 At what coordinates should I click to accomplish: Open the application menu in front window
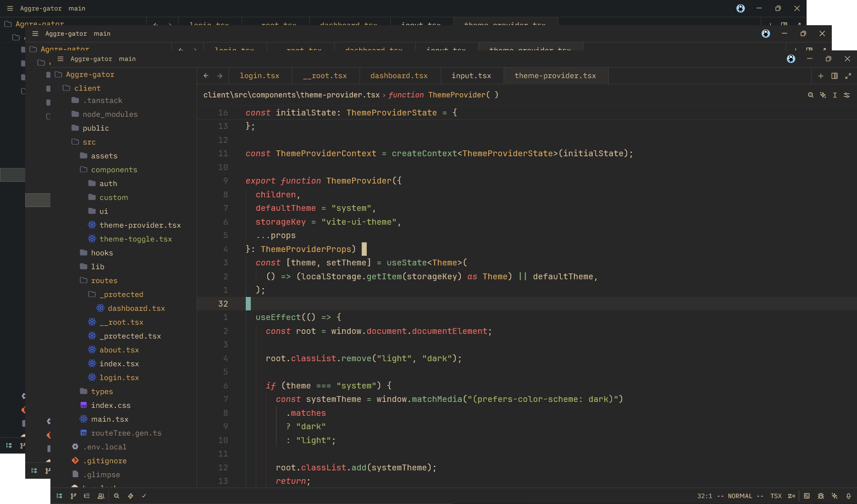(60, 59)
